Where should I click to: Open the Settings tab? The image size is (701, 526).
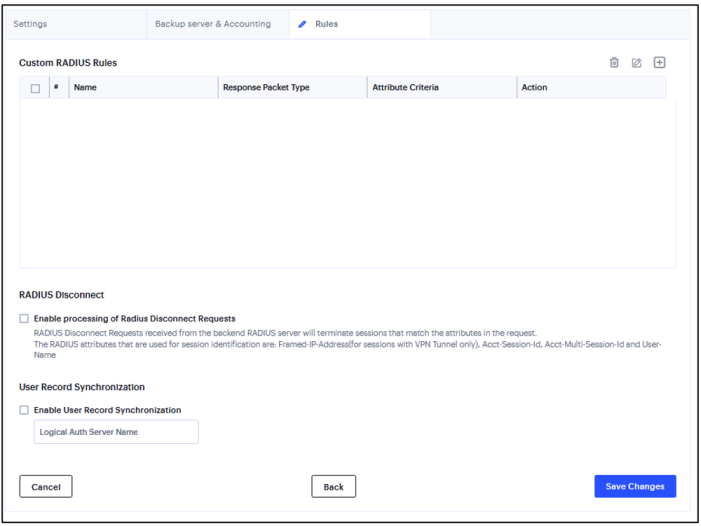tap(30, 24)
